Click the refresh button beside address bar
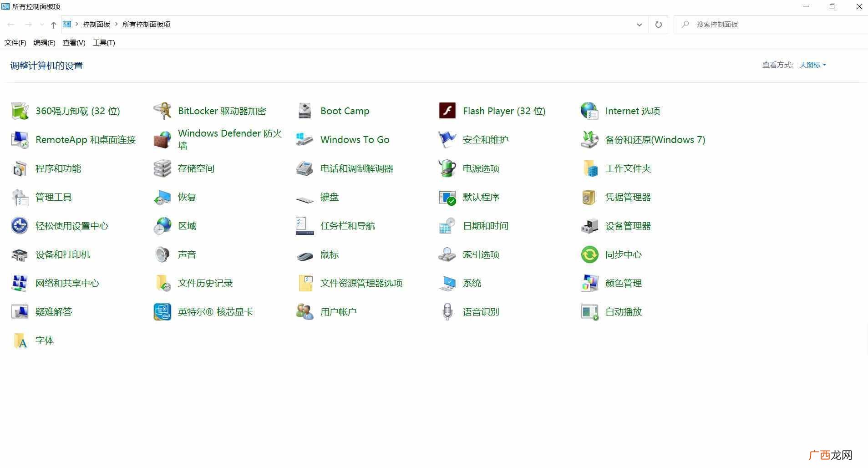The width and height of the screenshot is (868, 468). pos(658,25)
